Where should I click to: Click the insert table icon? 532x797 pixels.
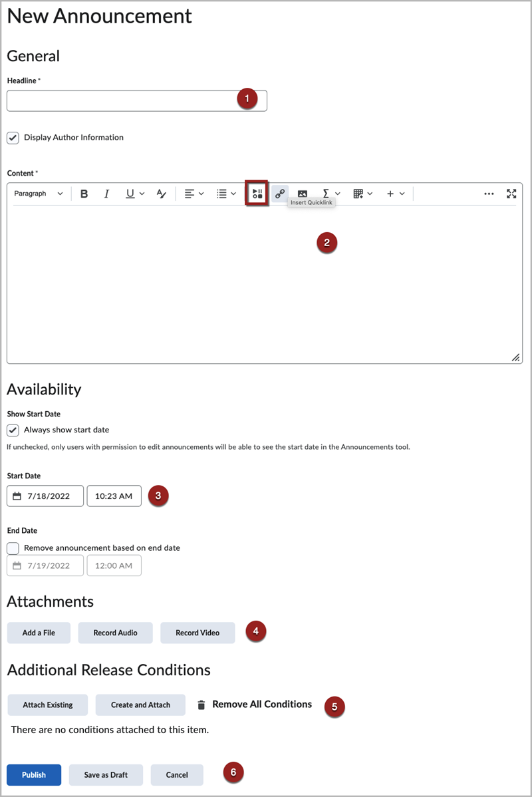[358, 194]
